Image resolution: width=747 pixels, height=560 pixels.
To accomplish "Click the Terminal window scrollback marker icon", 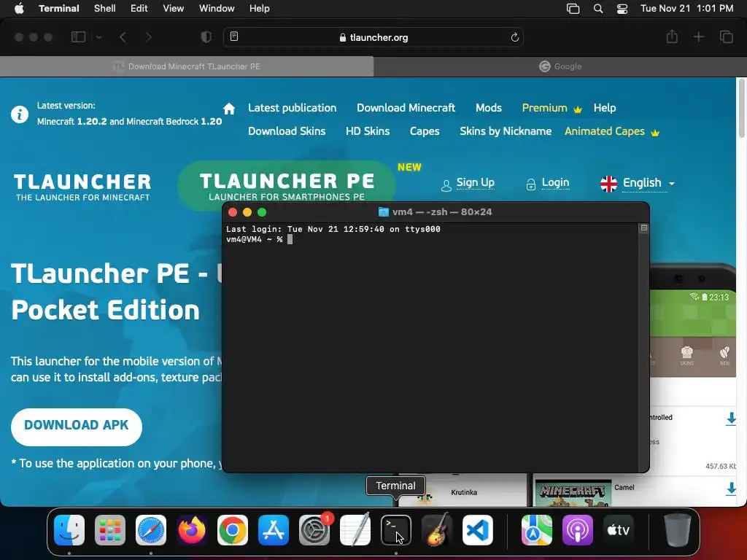I will (x=643, y=228).
